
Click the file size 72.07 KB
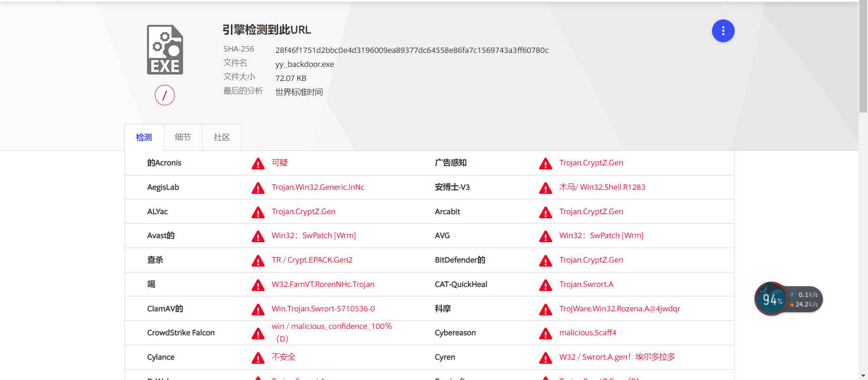click(x=291, y=78)
